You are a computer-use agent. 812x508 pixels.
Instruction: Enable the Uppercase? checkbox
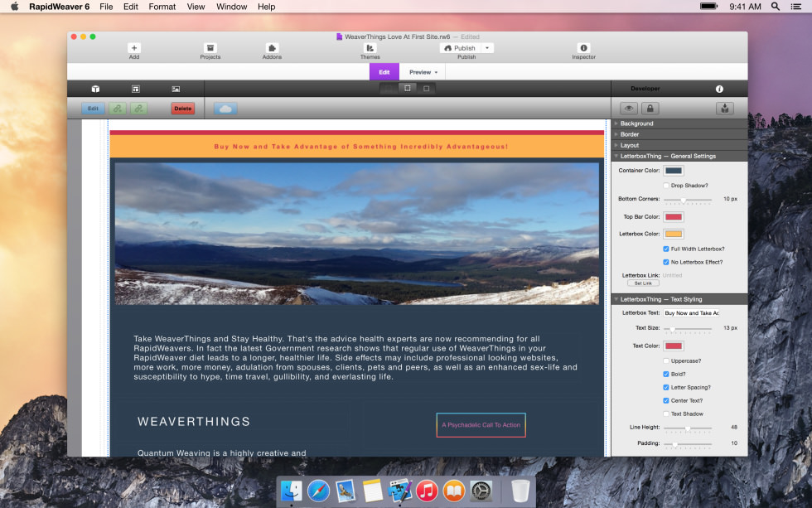pyautogui.click(x=666, y=361)
